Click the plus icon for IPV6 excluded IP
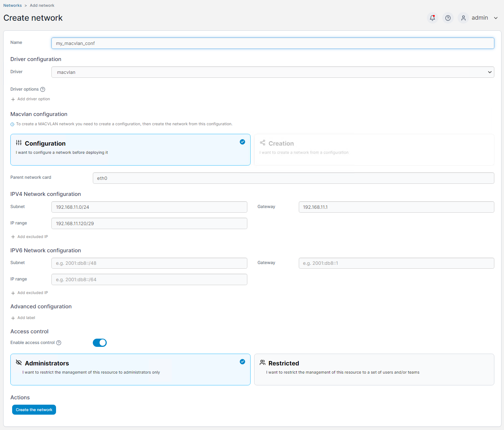The height and width of the screenshot is (430, 504). pyautogui.click(x=13, y=293)
